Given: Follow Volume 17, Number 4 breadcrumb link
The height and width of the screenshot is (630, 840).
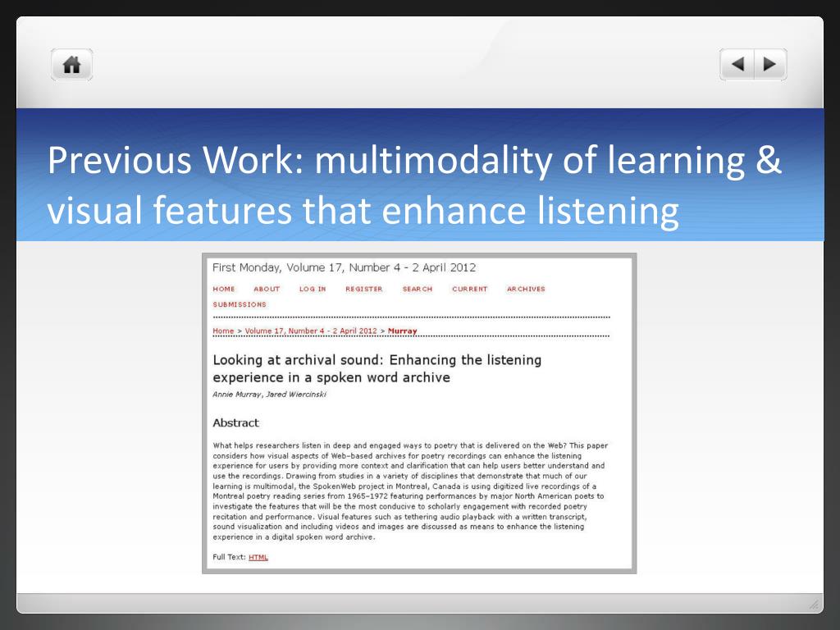Looking at the screenshot, I should point(311,331).
